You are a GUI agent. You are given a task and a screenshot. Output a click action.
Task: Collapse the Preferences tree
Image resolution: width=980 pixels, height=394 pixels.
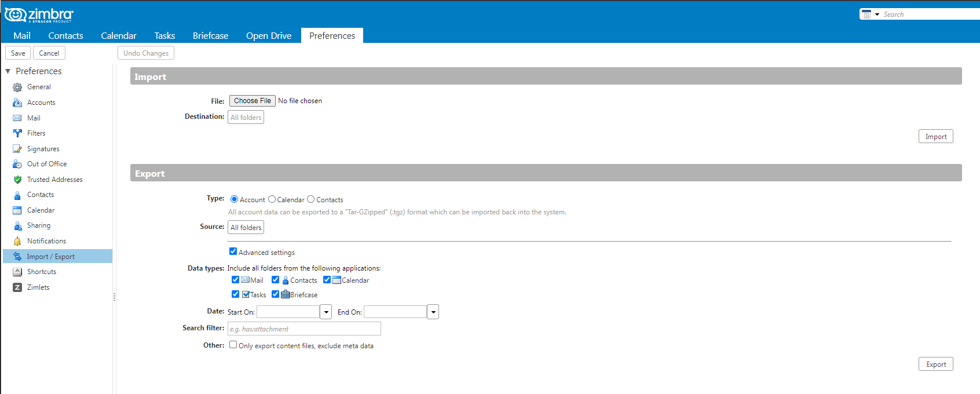pos(8,71)
